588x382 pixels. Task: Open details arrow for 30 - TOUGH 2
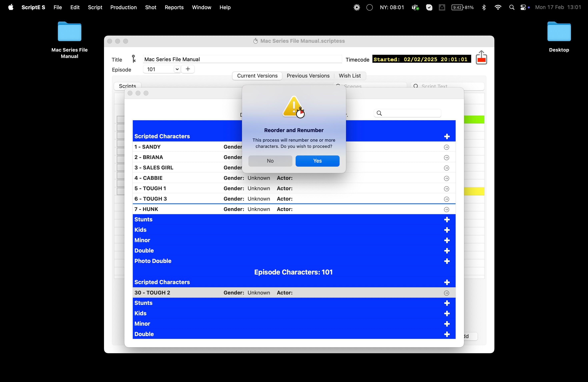446,293
